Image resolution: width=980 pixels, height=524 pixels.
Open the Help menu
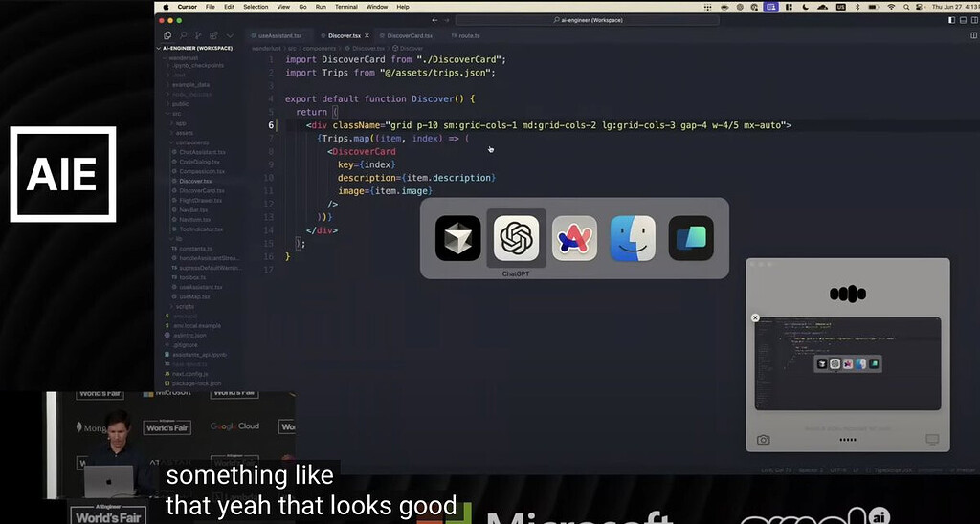point(403,7)
